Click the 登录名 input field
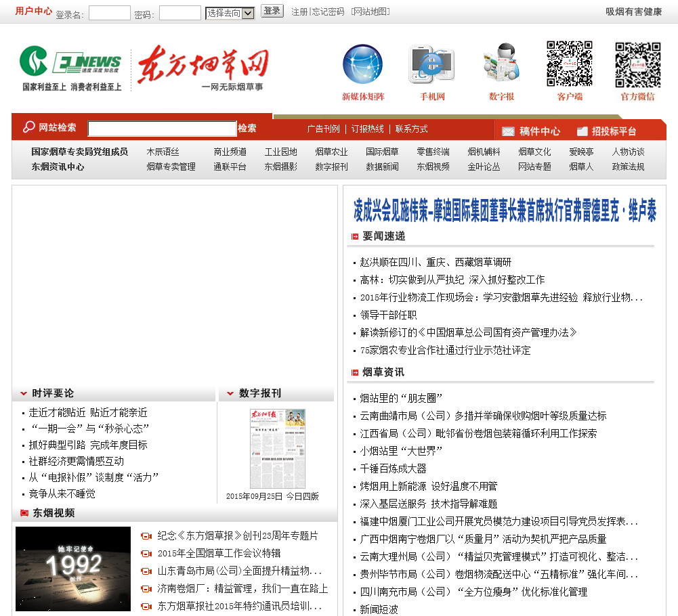The height and width of the screenshot is (616, 678). click(x=110, y=13)
